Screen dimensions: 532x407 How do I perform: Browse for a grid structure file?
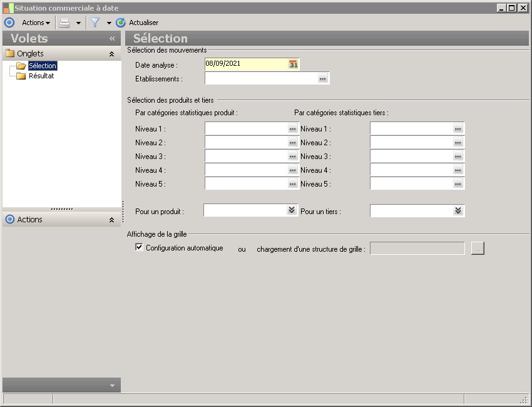(478, 249)
